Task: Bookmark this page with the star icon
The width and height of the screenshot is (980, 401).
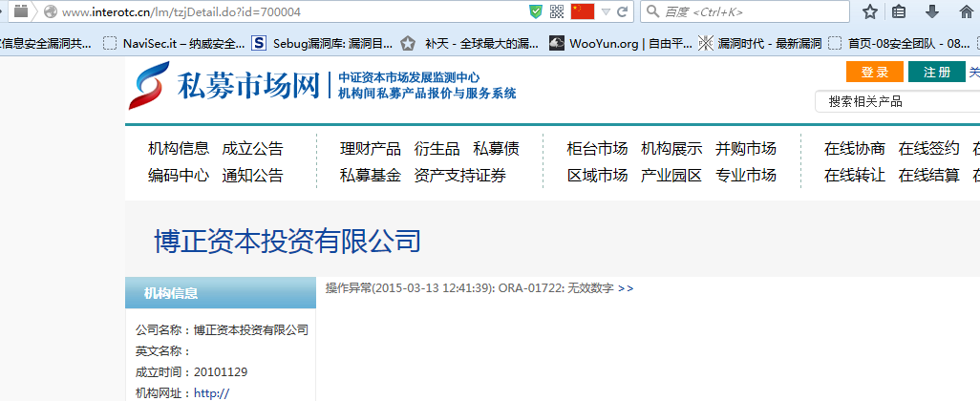Action: (x=870, y=11)
